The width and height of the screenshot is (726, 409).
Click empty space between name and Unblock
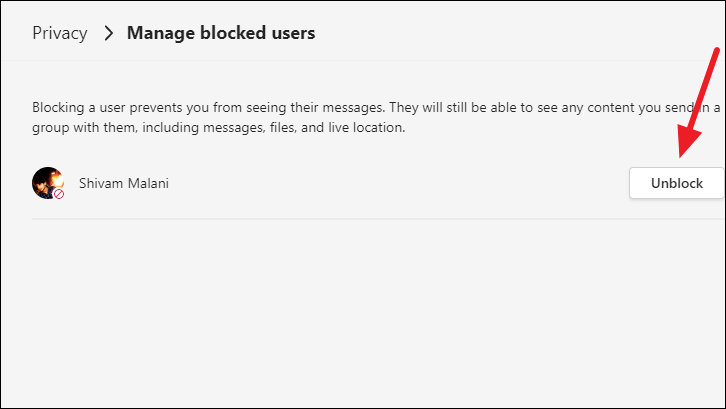click(398, 183)
